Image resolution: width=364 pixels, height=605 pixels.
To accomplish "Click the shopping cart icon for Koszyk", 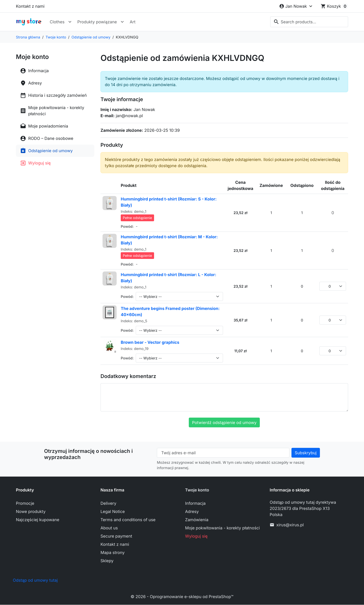I will pyautogui.click(x=323, y=6).
